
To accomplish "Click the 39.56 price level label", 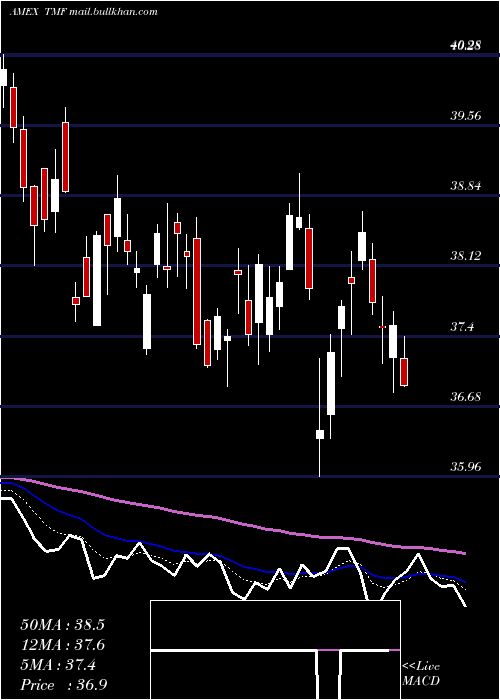I will 466,116.
